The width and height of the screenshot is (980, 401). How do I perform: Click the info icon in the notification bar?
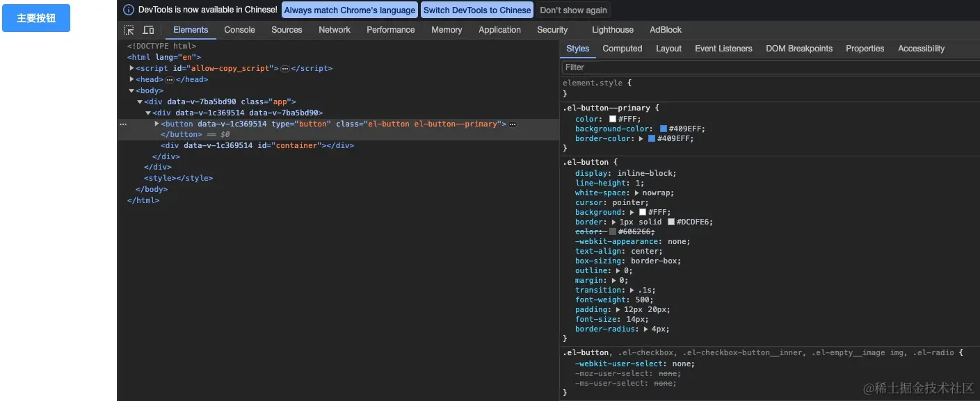pos(128,10)
